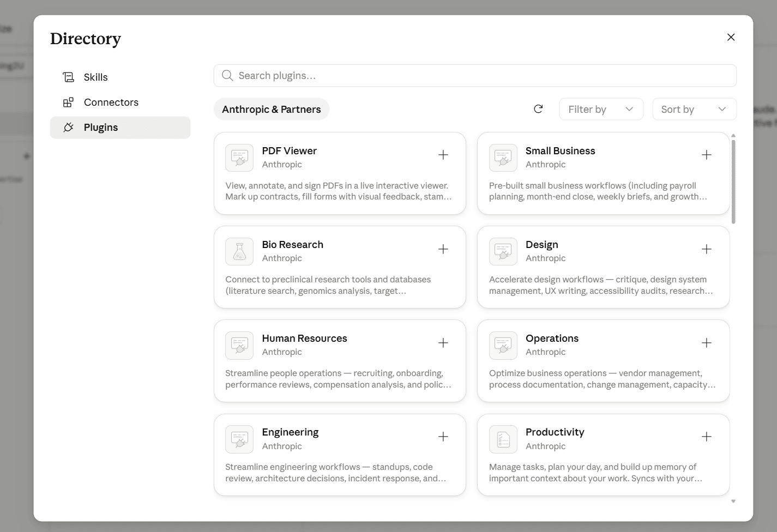Screen dimensions: 777x532
Task: Click the PDF Viewer plugin icon
Action: (239, 158)
